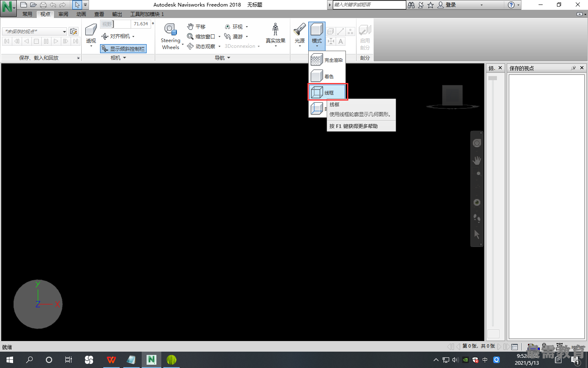Viewport: 588px width, 368px height.
Task: Open the Tool add-ins 1 (工具附加模块 1) tab
Action: click(147, 14)
